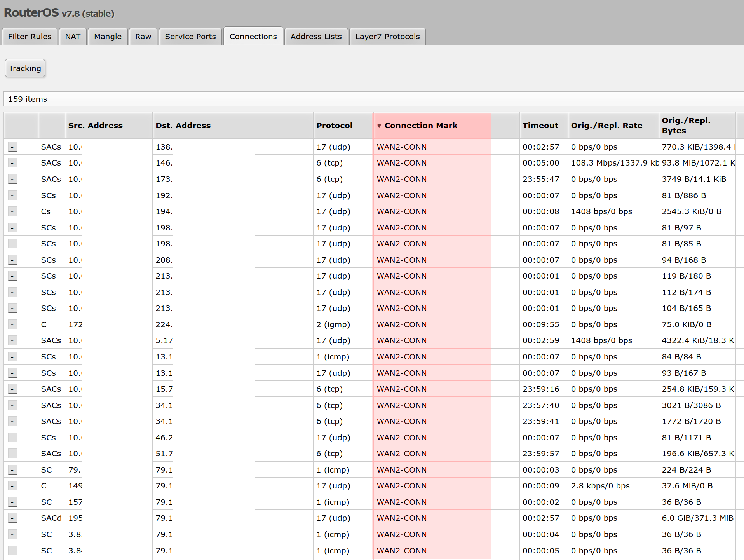Open the Filter Rules tab

(x=30, y=37)
